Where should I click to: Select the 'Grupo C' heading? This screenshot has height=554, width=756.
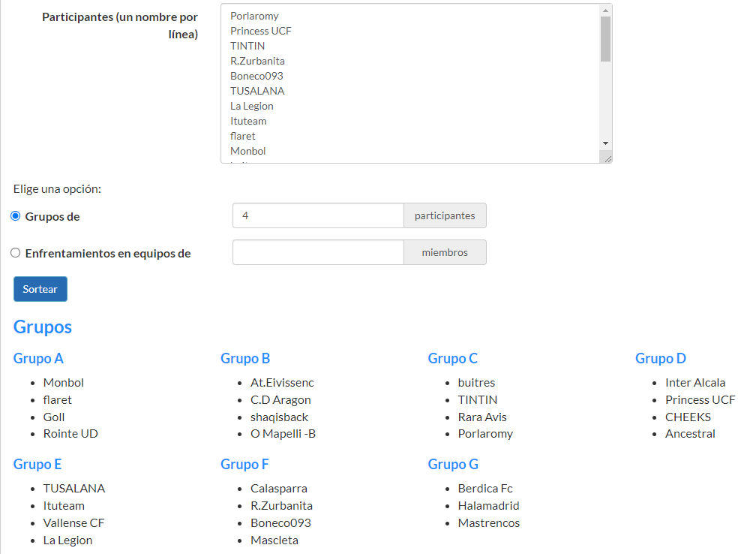452,359
